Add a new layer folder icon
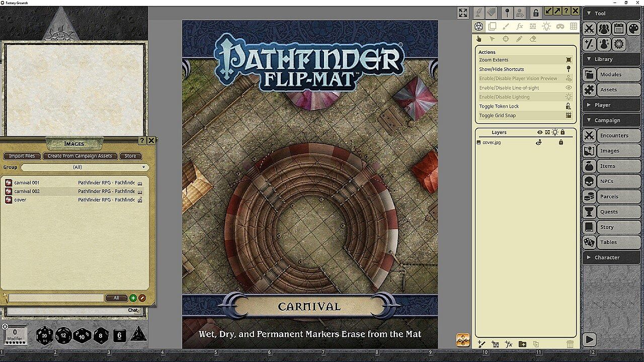Screen dimensions: 644x362 tap(522, 344)
